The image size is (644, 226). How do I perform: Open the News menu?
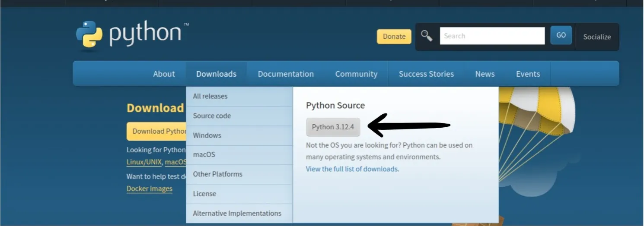(x=485, y=74)
